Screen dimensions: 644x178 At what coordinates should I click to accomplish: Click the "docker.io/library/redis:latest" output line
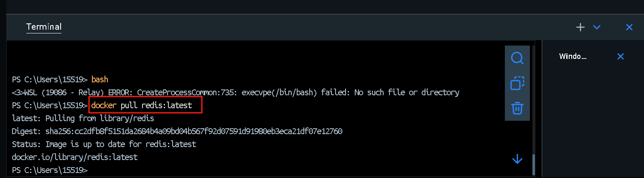point(75,157)
